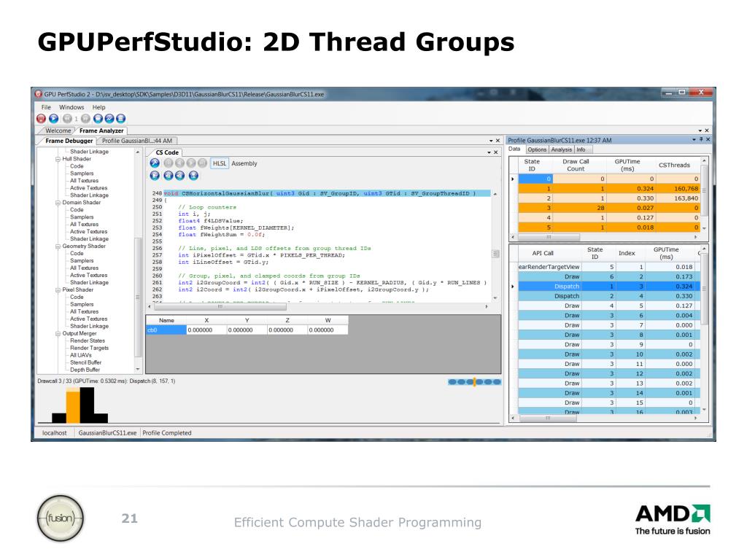Click the first blue icon after the greyed step buttons

tap(98, 119)
